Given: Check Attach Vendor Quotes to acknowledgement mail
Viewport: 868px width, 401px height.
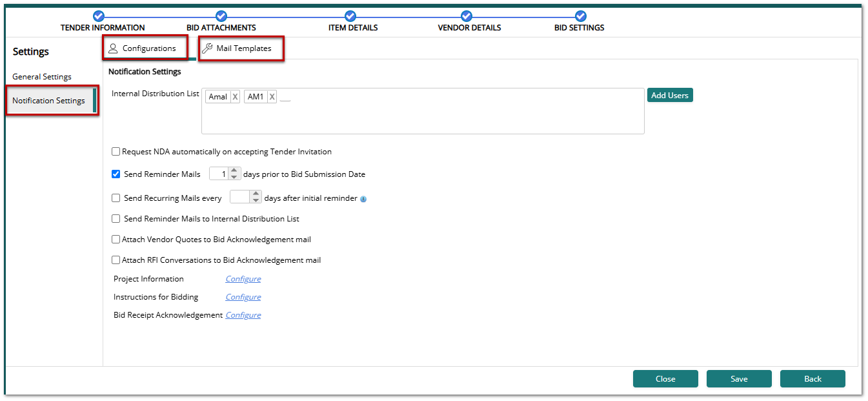Looking at the screenshot, I should (x=116, y=240).
